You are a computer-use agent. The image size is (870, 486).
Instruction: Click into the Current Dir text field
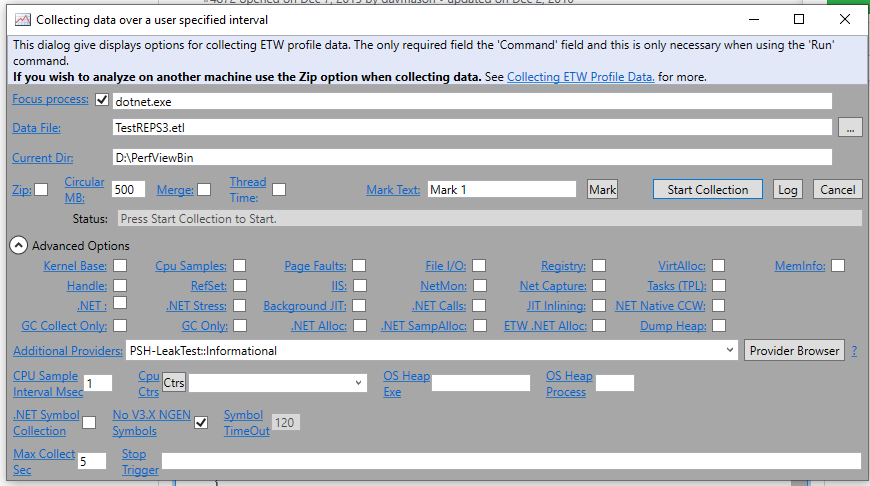[472, 157]
